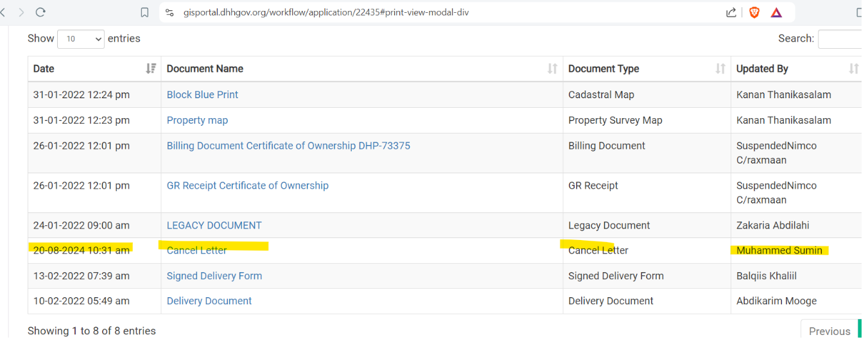868x344 pixels.
Task: Sort by Updated By column arrows
Action: 854,69
